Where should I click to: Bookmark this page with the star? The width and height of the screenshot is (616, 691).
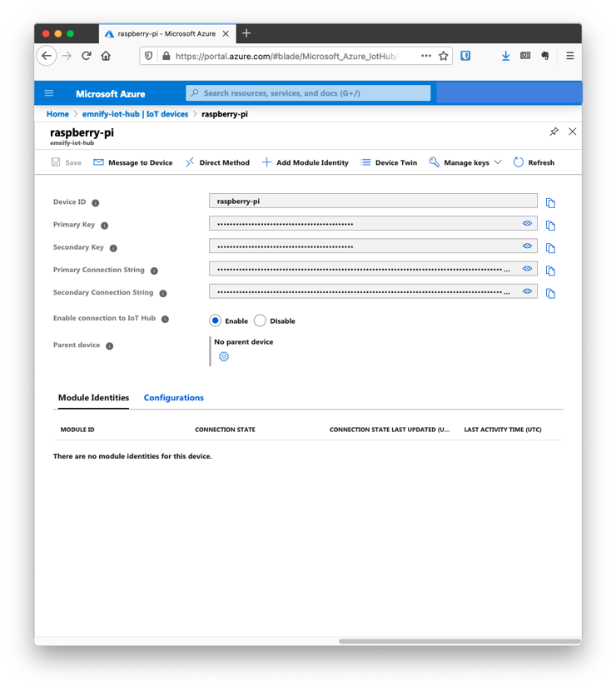coord(444,56)
